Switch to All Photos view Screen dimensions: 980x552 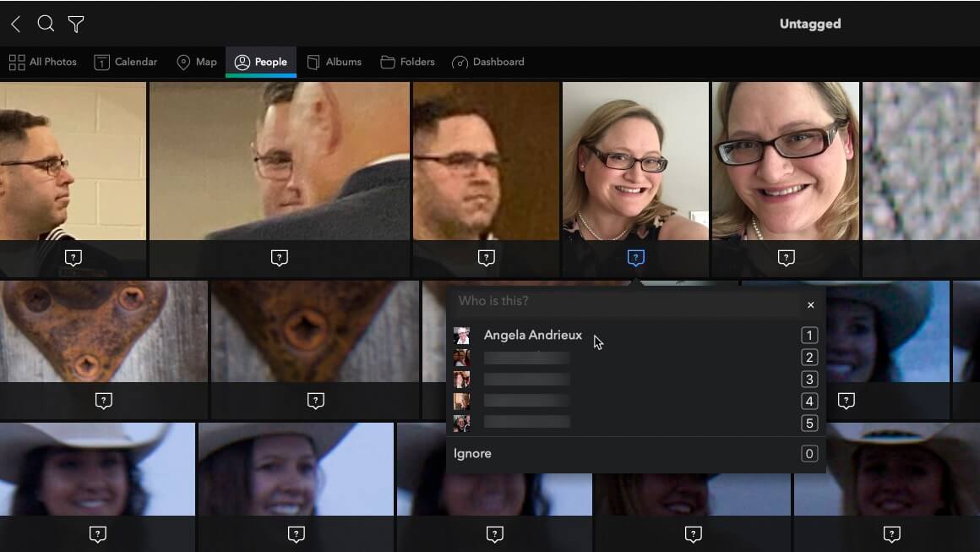42,62
